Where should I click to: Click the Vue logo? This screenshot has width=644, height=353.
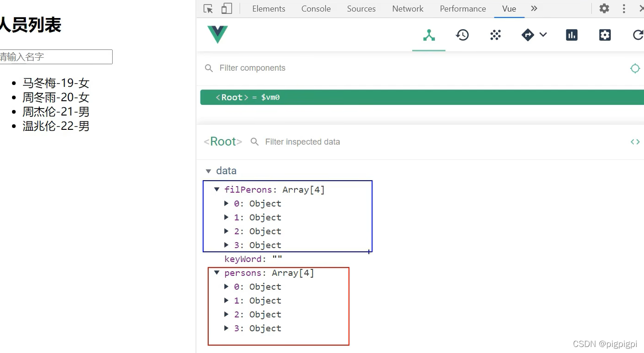(217, 35)
